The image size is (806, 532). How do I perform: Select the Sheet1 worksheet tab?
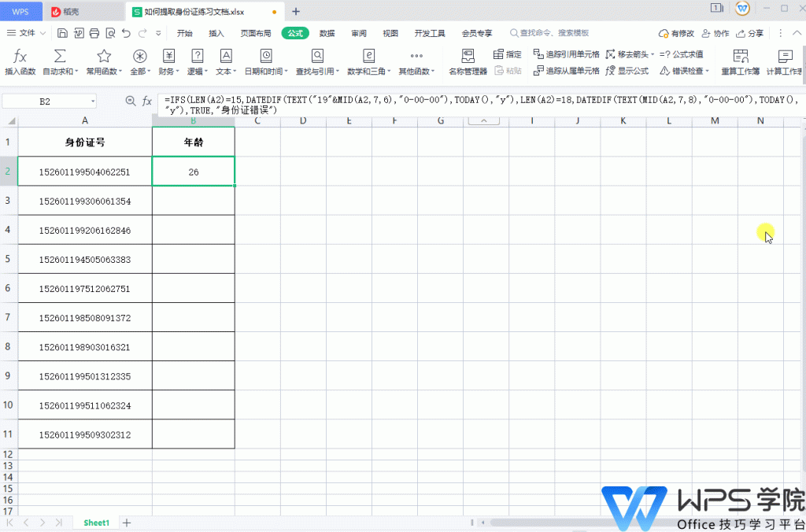coord(97,523)
